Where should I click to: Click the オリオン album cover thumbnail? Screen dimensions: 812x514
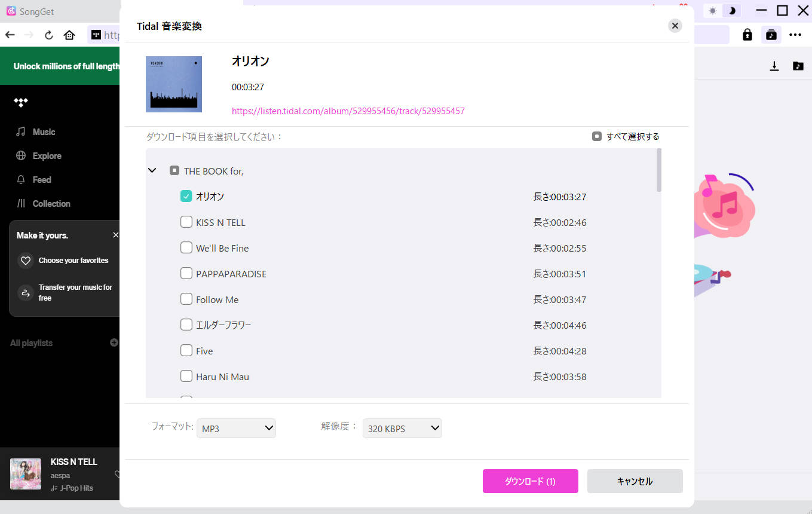[174, 84]
